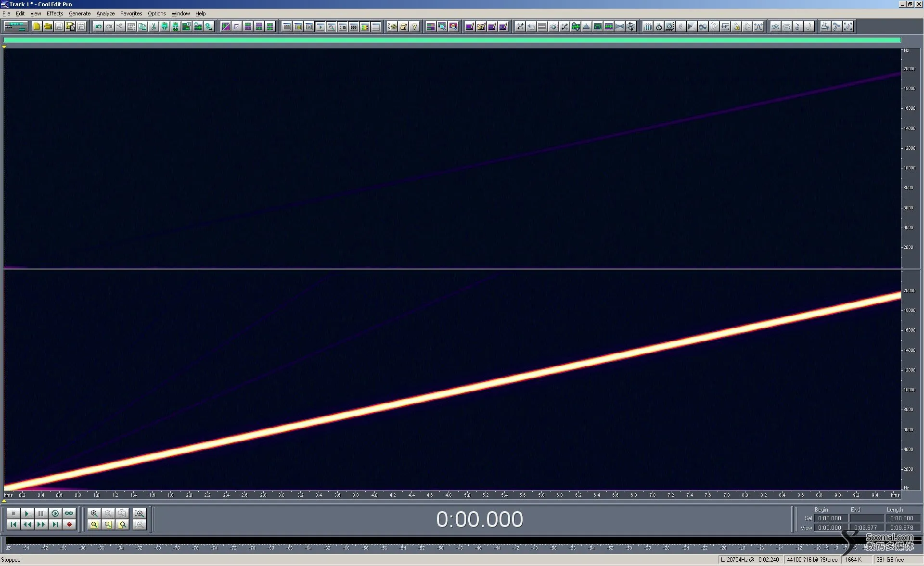
Task: Switch to multitrack view with the waveform toggle button
Action: (x=15, y=26)
